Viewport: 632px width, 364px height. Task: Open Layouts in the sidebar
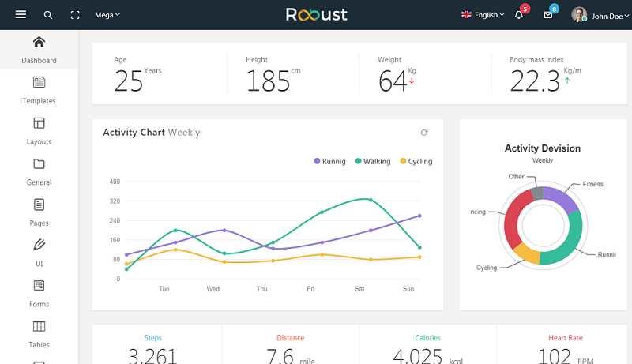coord(39,131)
